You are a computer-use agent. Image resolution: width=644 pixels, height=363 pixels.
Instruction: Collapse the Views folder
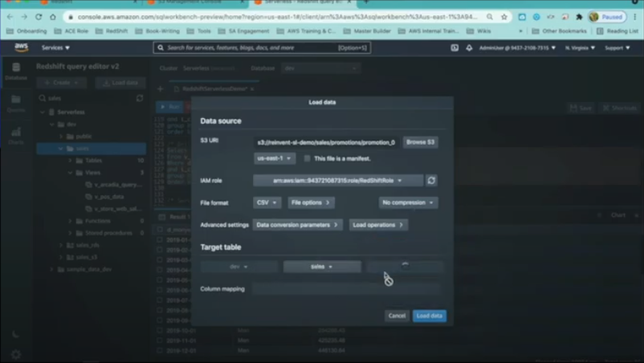[x=70, y=173]
